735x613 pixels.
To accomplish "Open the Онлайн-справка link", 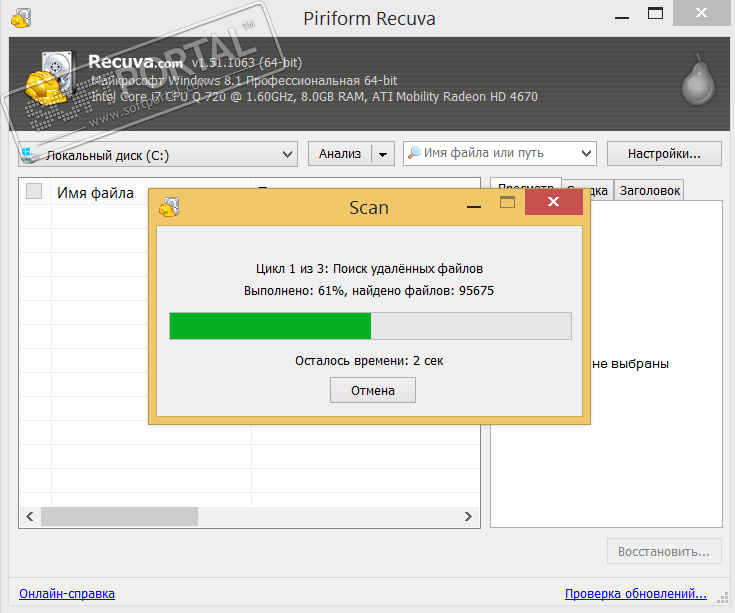I will [x=67, y=593].
